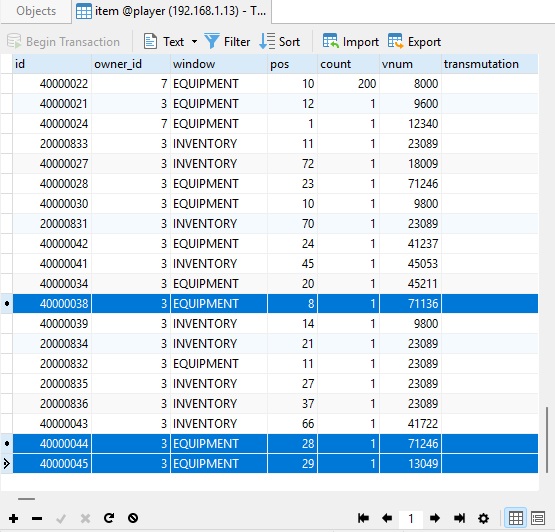Click the vnum column header
The image size is (555, 532).
tap(411, 64)
